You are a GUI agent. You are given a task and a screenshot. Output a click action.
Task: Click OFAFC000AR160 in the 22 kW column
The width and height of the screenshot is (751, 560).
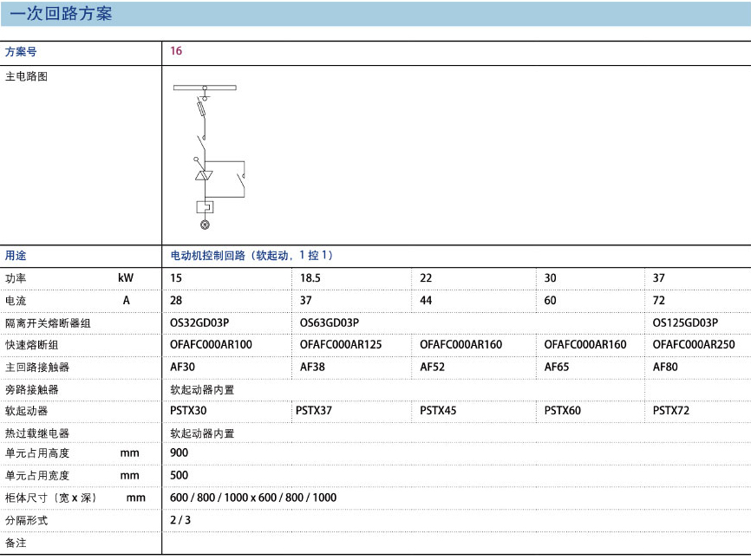[x=460, y=345]
